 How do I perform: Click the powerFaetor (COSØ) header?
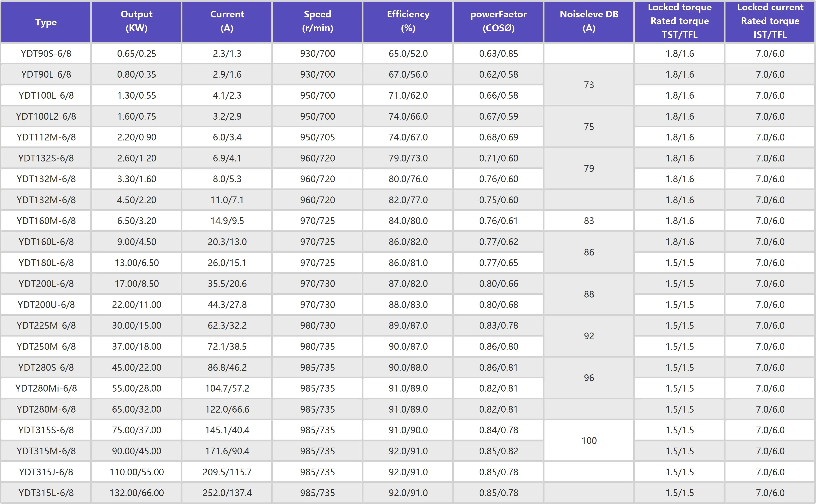[498, 21]
